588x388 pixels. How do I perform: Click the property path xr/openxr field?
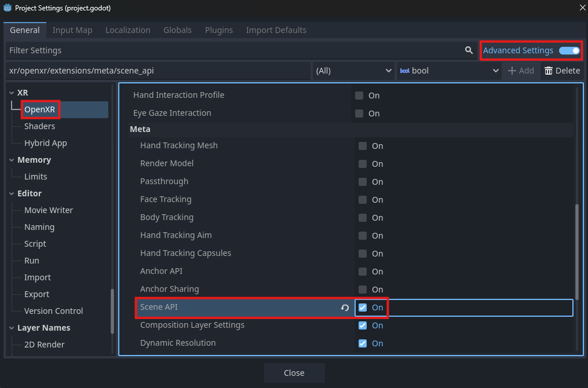click(x=158, y=71)
